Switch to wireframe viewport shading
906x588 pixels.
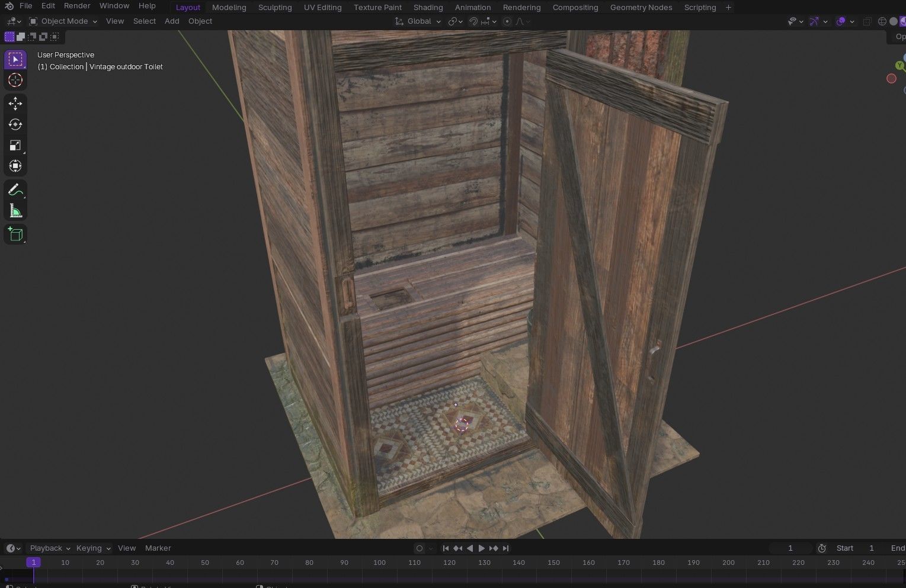882,21
